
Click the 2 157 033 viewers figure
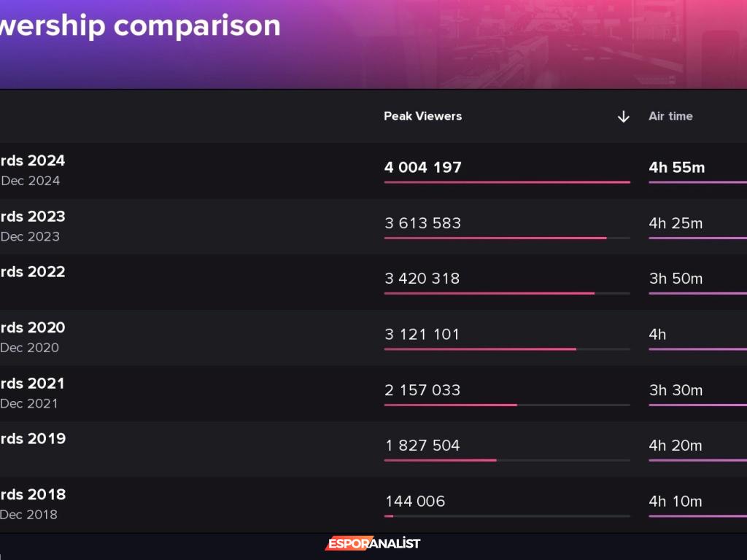click(422, 390)
